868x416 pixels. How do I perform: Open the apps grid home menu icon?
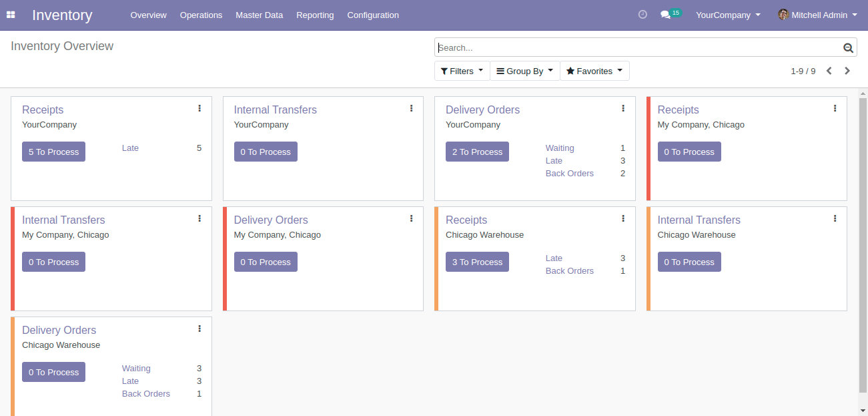click(x=11, y=15)
